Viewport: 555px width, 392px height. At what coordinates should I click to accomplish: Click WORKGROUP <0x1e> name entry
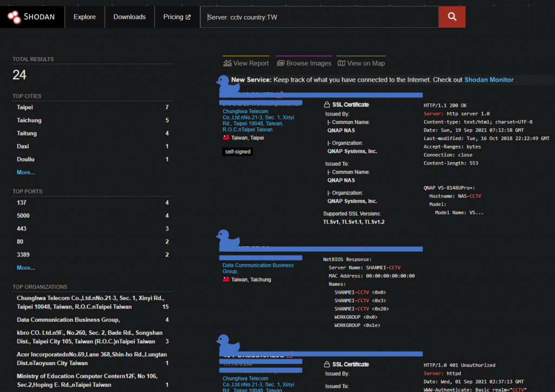[x=357, y=325]
